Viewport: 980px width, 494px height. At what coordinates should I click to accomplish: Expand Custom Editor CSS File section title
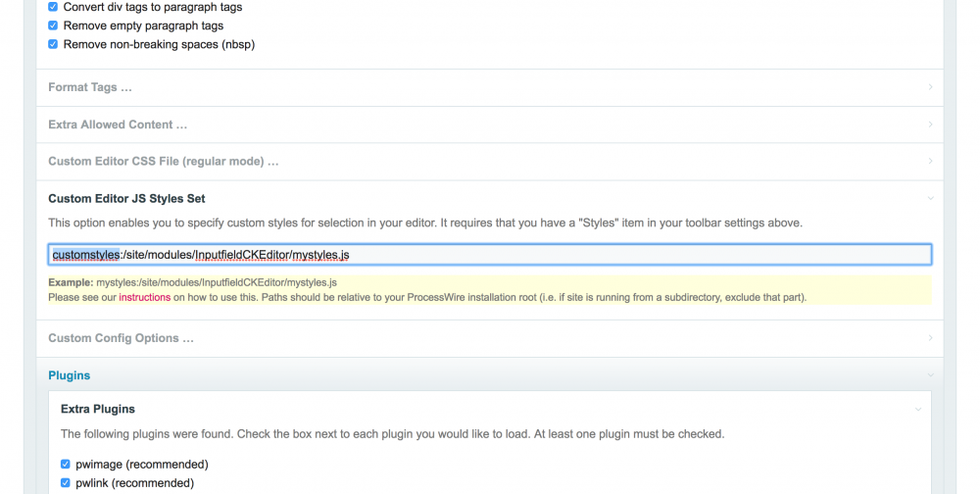[x=164, y=162]
